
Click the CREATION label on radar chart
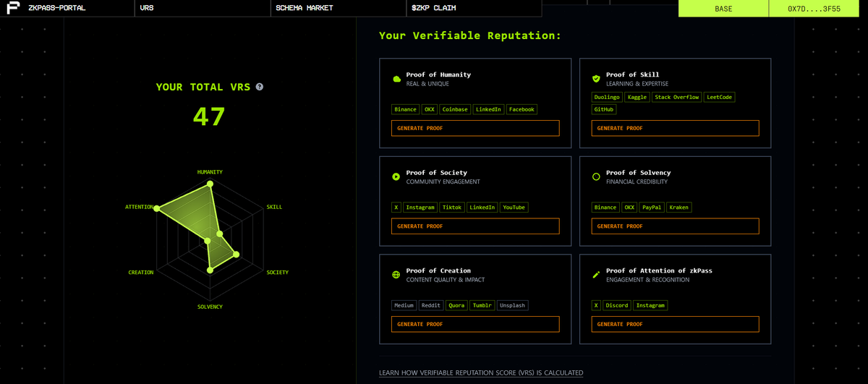(x=141, y=273)
